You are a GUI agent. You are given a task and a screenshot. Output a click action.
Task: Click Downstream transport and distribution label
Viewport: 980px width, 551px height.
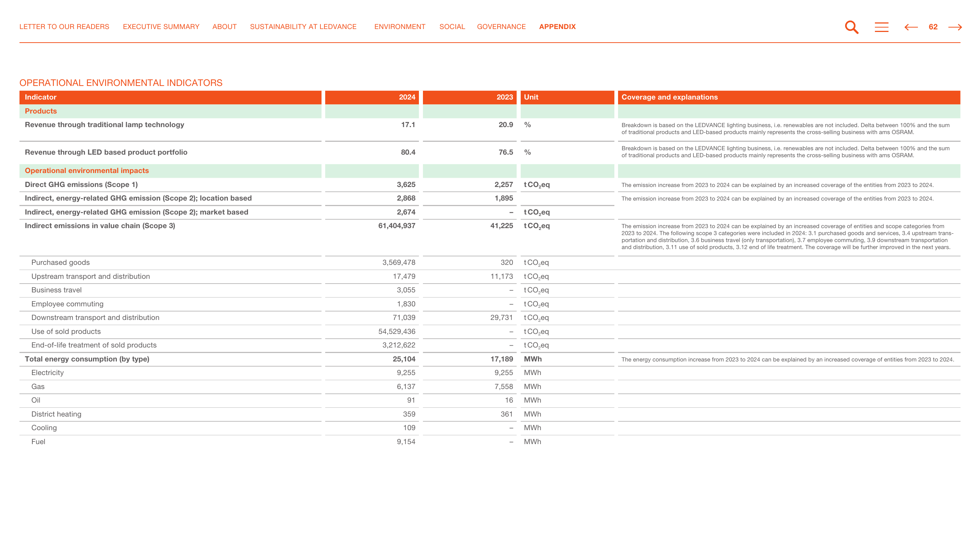coord(95,317)
